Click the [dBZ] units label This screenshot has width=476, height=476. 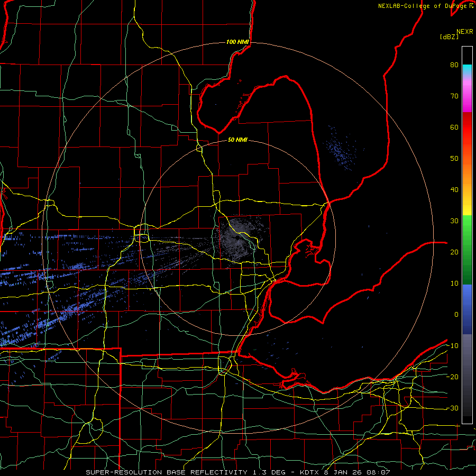click(x=449, y=37)
